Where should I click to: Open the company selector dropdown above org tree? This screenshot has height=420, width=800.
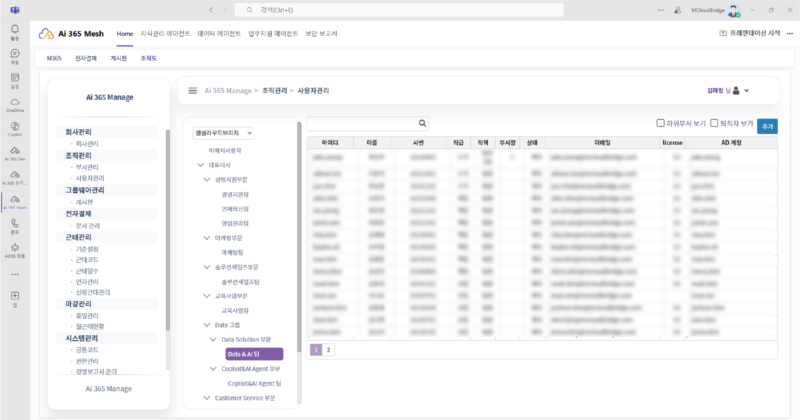pos(224,132)
